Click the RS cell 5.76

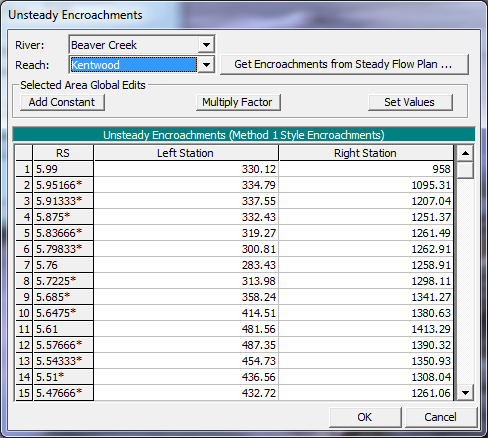pyautogui.click(x=63, y=265)
